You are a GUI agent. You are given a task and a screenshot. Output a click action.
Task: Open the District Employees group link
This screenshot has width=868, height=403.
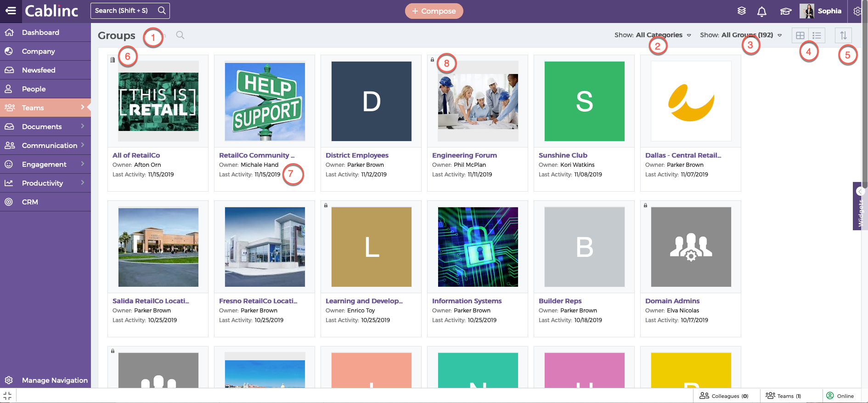click(357, 155)
